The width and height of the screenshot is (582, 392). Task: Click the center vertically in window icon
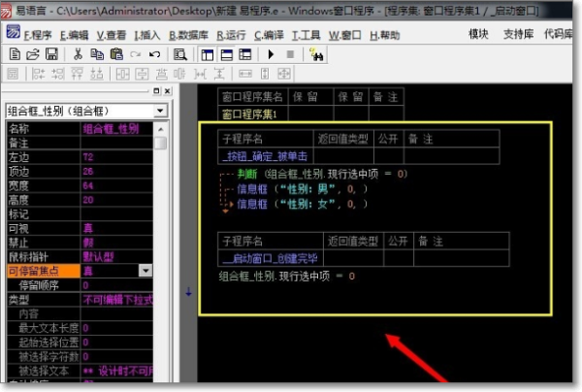[142, 74]
